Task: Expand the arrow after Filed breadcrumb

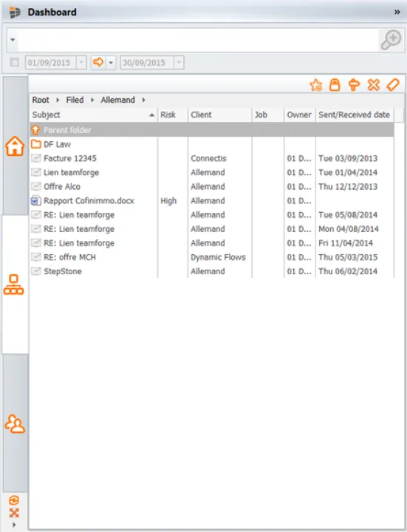Action: (92, 100)
